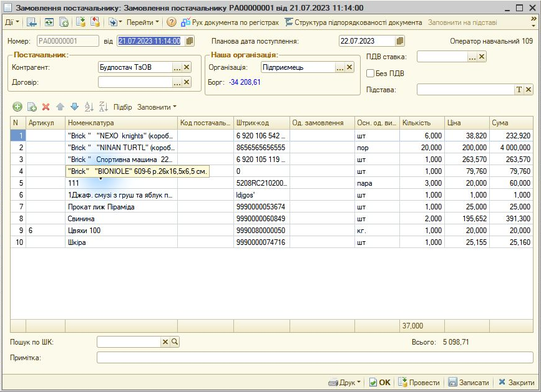Open Структура підпорядкованості документа
Image resolution: width=541 pixels, height=392 pixels.
coord(353,22)
